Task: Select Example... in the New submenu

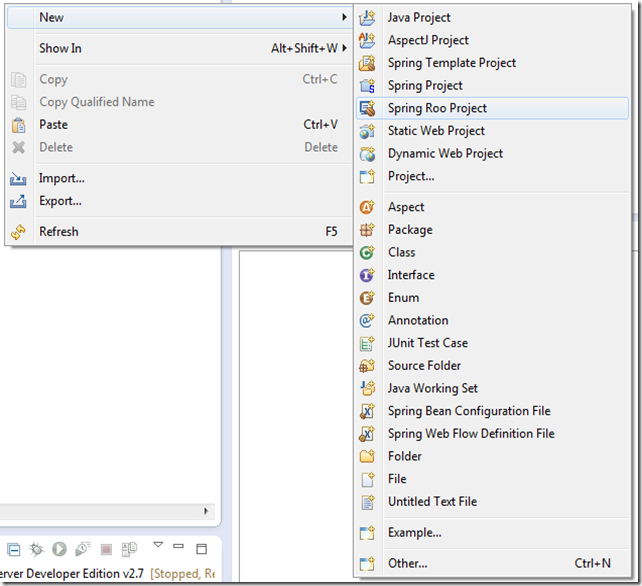Action: (x=493, y=533)
